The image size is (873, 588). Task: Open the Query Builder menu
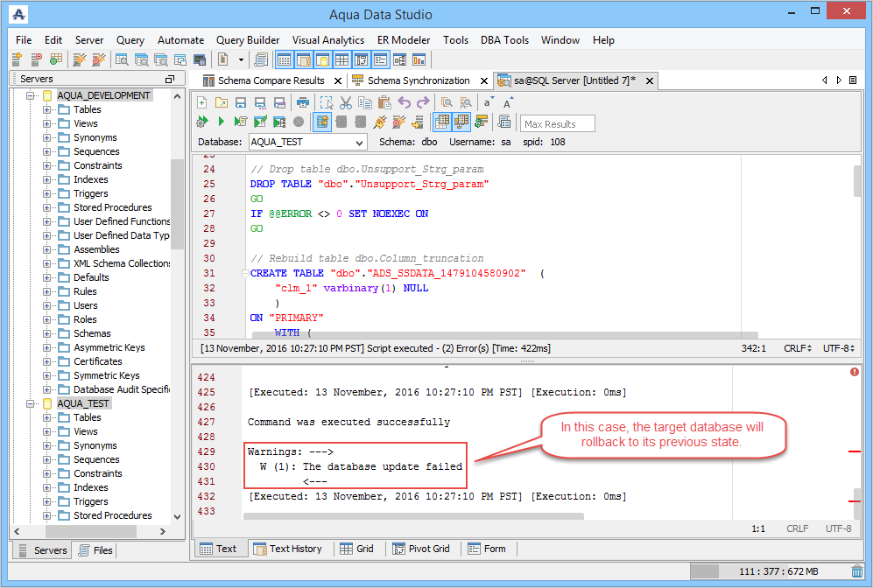[x=248, y=40]
